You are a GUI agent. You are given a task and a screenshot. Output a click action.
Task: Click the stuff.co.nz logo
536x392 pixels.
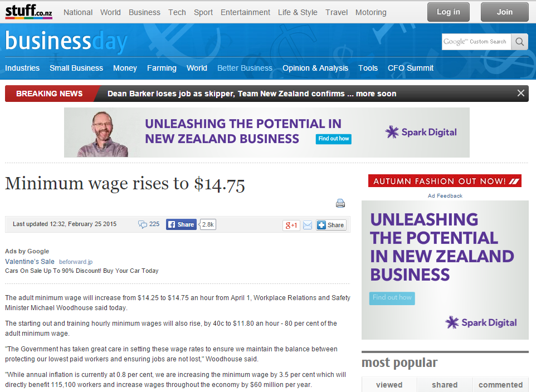tap(29, 11)
